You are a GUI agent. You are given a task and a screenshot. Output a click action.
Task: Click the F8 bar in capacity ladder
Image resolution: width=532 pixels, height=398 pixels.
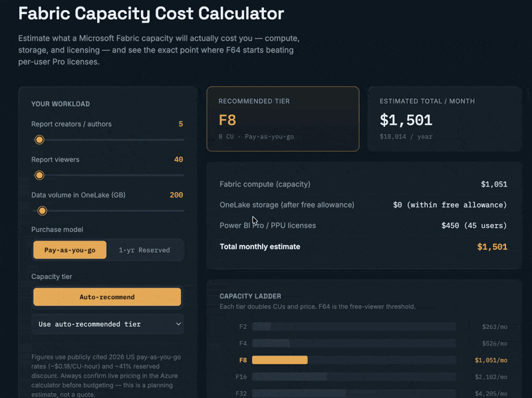tap(280, 360)
